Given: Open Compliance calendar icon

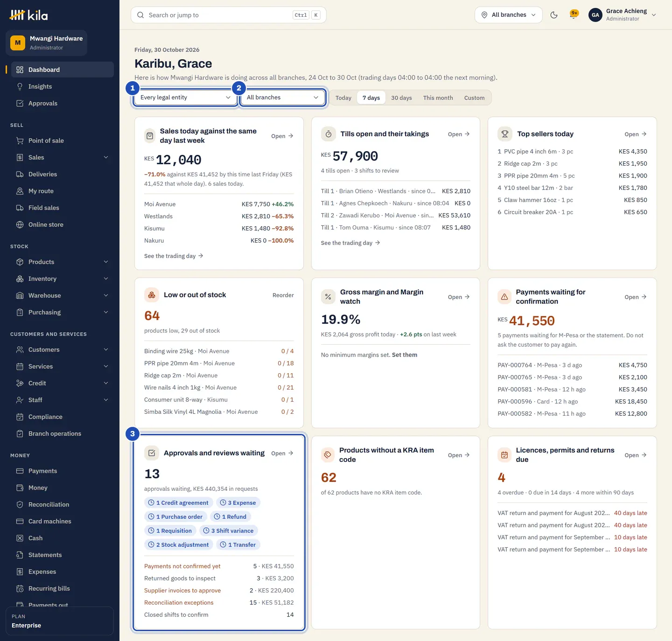Looking at the screenshot, I should 20,417.
